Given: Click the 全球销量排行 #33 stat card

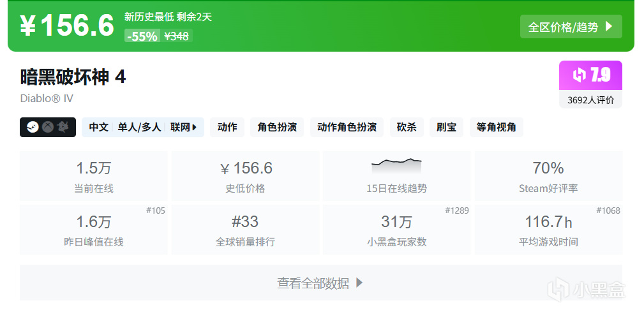Looking at the screenshot, I should pos(245,230).
